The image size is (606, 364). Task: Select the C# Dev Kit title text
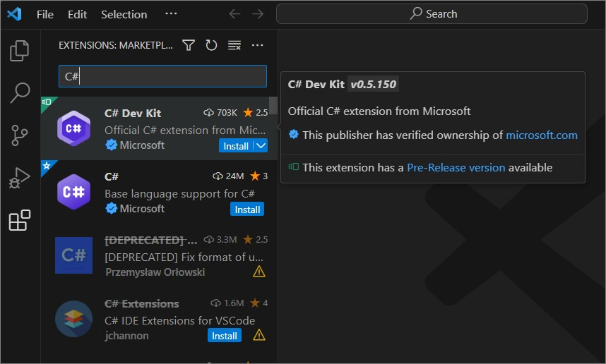[133, 113]
